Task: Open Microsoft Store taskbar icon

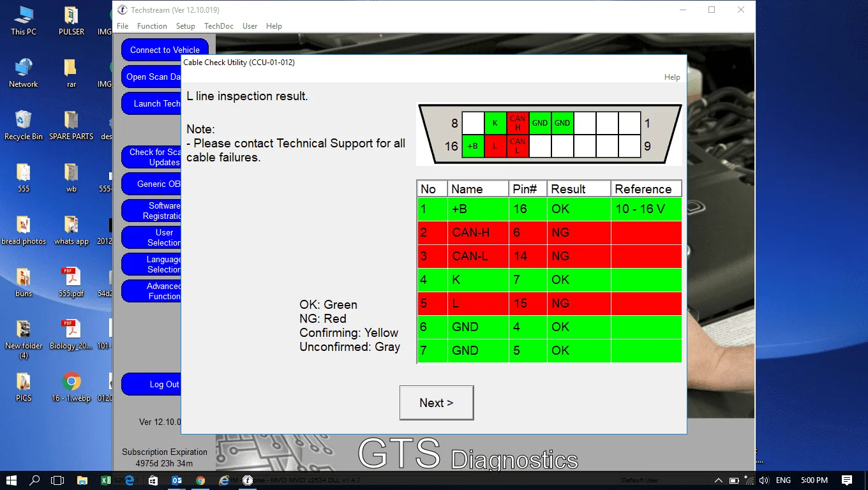Action: tap(153, 480)
